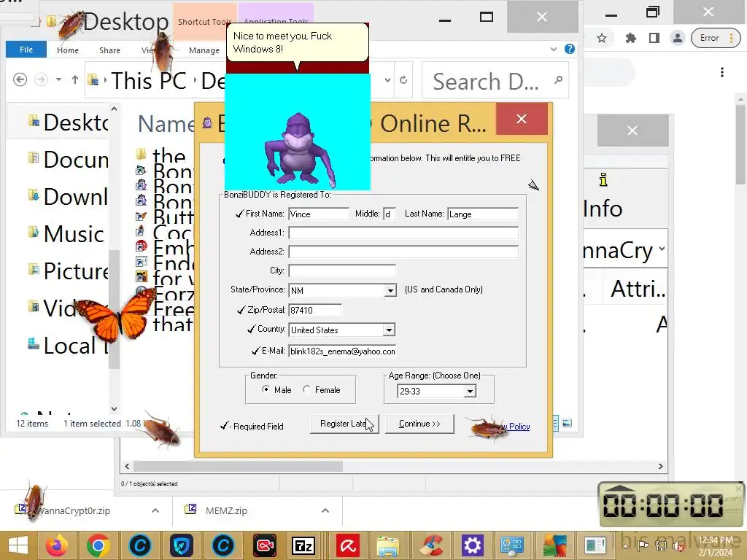The image size is (747, 560).
Task: Switch Explorer to large icons view
Action: pyautogui.click(x=567, y=423)
